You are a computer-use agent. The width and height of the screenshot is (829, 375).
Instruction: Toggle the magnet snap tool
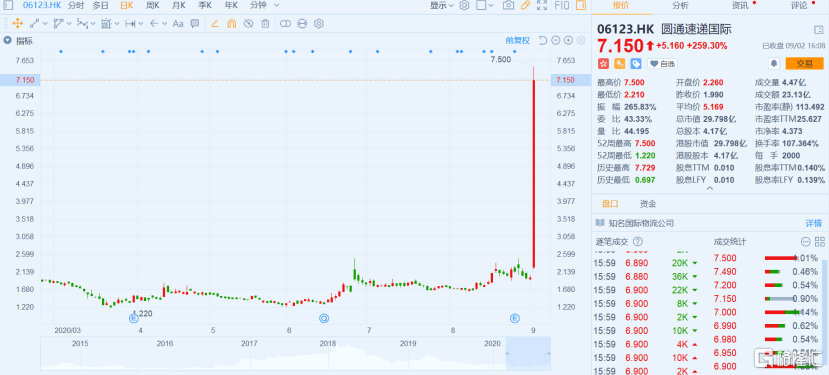point(231,23)
